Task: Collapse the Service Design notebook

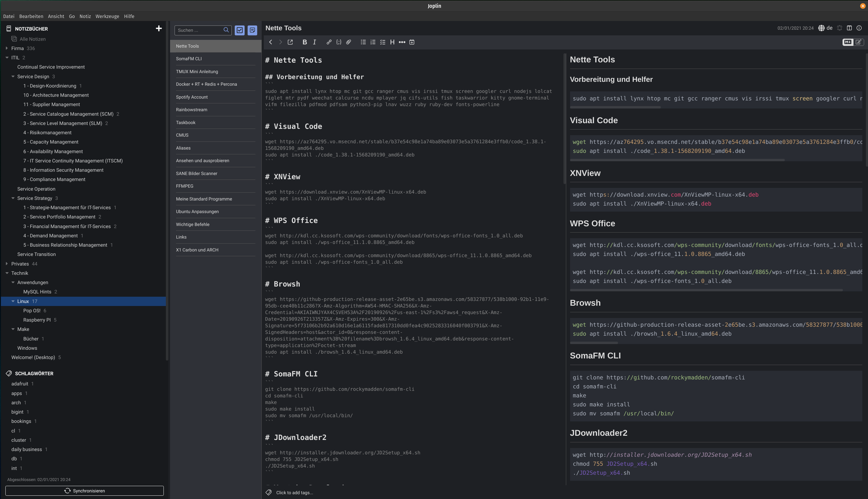Action: coord(13,76)
